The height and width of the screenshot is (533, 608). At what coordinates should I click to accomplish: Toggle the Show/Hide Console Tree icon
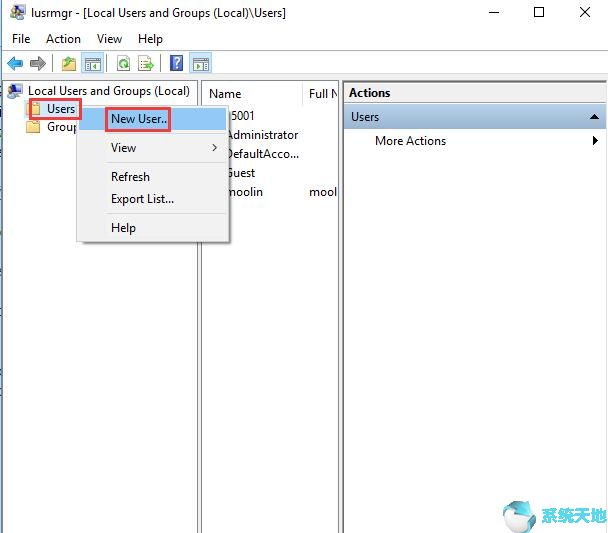point(93,63)
